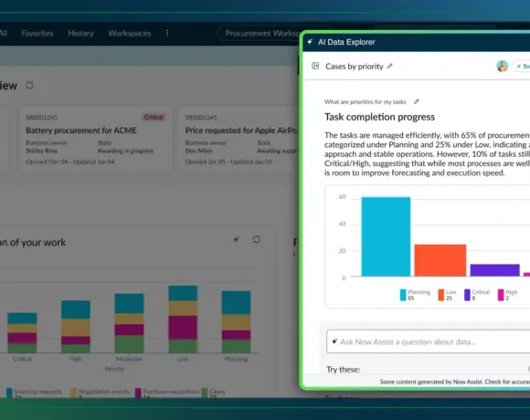Screen dimensions: 530x420
Task: Click the Planning stacked bar in work chart
Action: [236, 321]
